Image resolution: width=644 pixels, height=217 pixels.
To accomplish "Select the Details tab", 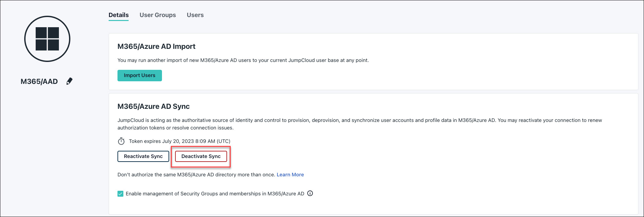I will [x=118, y=15].
